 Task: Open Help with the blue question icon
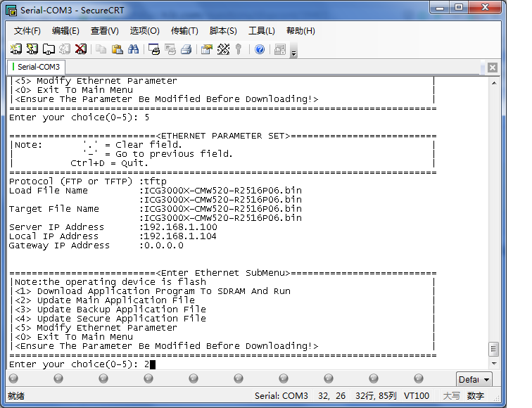click(x=260, y=49)
